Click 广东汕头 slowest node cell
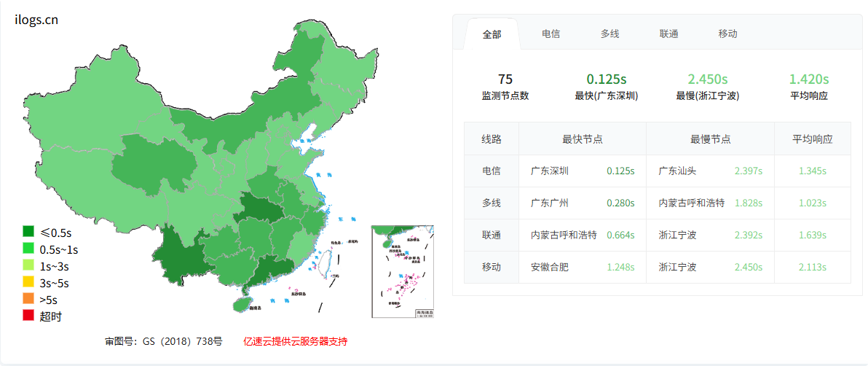 coord(677,171)
